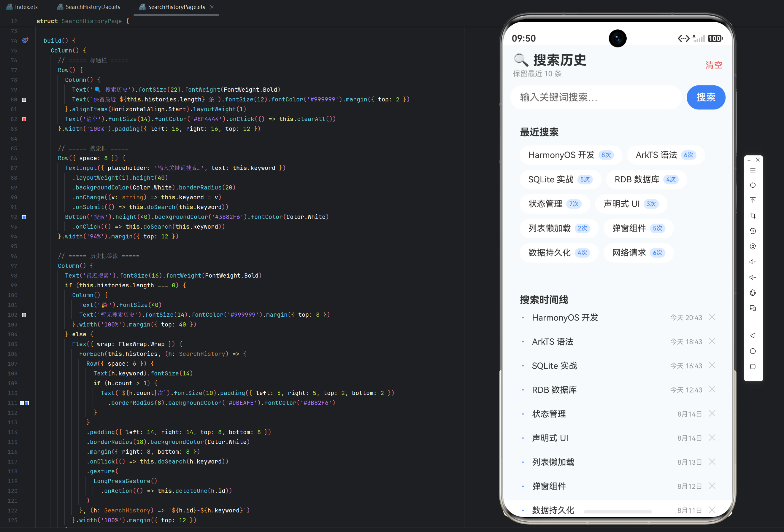Screen dimensions: 784x532
Task: Rotate the emulator screen clockwise
Action: (753, 246)
